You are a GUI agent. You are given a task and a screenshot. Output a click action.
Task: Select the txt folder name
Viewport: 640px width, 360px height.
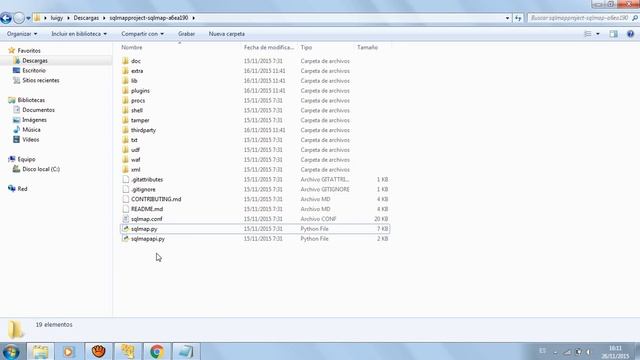pyautogui.click(x=134, y=140)
